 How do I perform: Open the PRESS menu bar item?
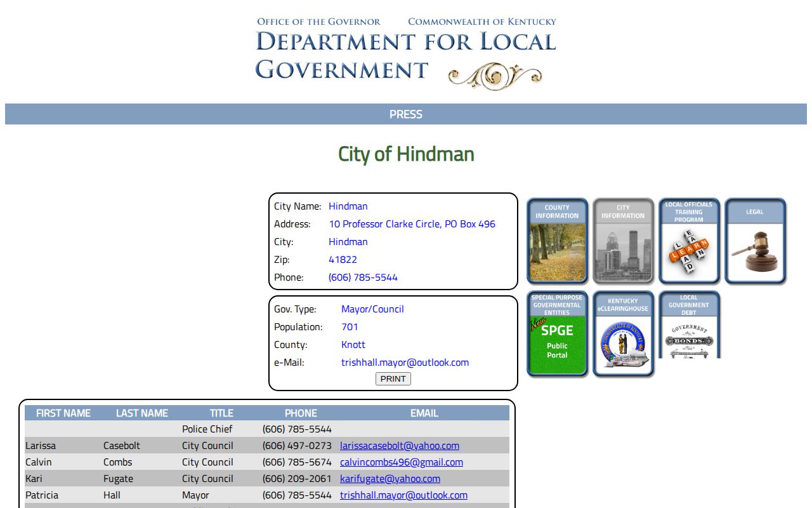pos(406,114)
